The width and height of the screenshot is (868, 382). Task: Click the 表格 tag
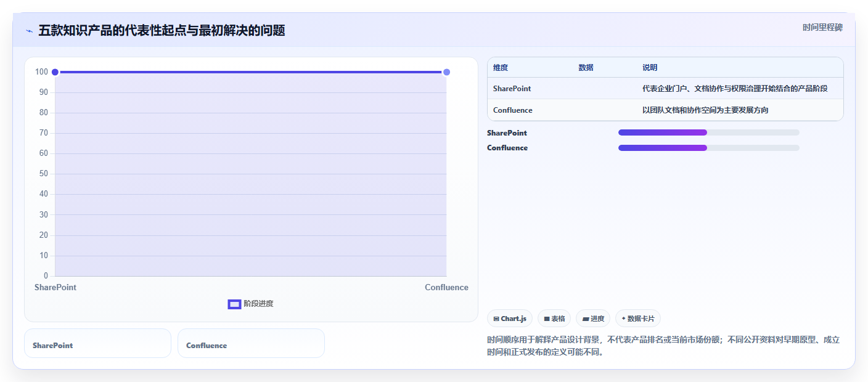click(554, 319)
